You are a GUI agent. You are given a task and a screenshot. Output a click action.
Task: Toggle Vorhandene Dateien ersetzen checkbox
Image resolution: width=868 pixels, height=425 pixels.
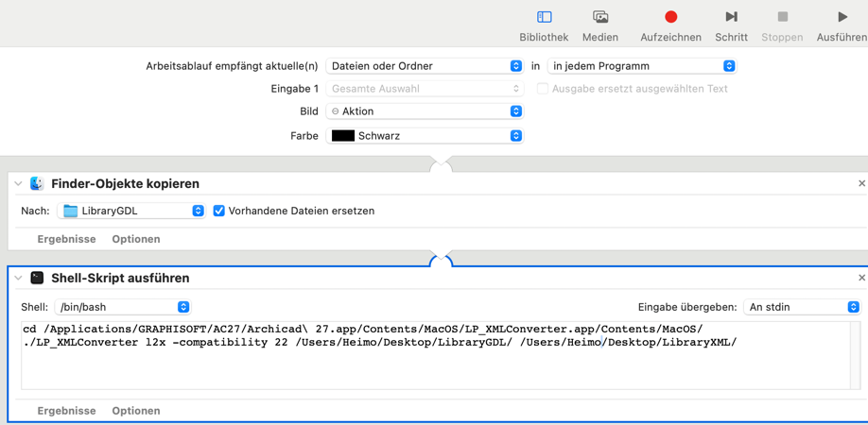pos(219,211)
